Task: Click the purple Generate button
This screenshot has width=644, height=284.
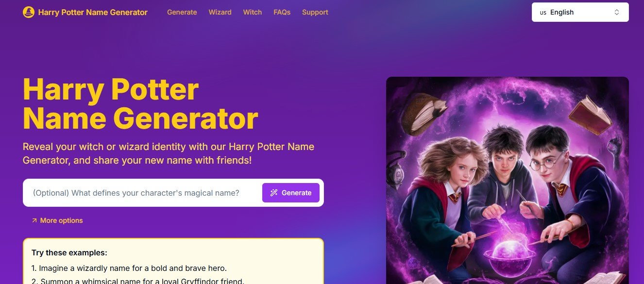Action: point(291,193)
